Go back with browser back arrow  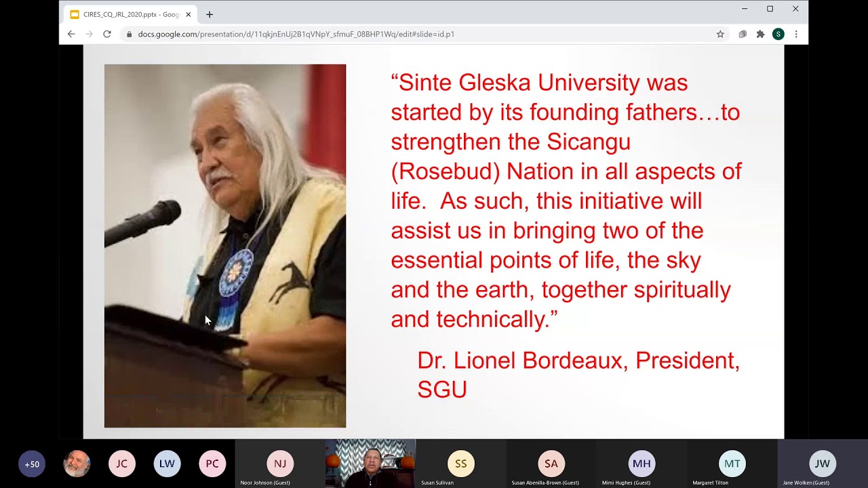click(x=71, y=34)
